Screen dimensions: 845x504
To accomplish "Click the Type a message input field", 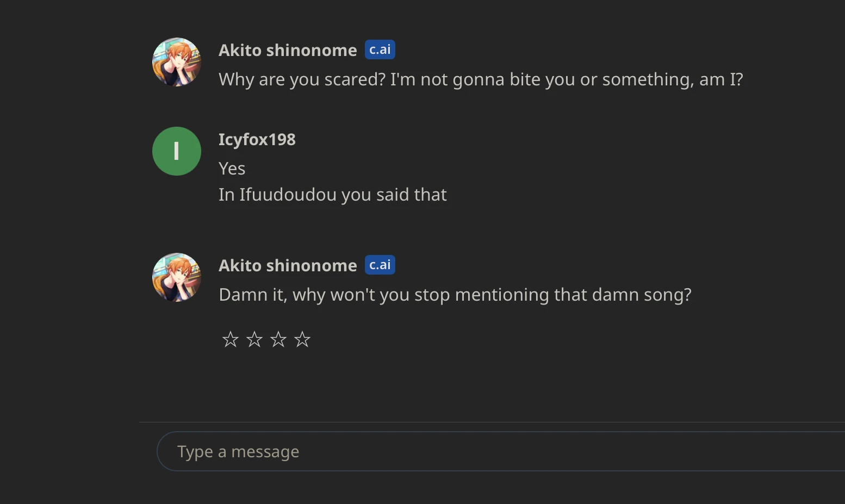I will pos(489,451).
